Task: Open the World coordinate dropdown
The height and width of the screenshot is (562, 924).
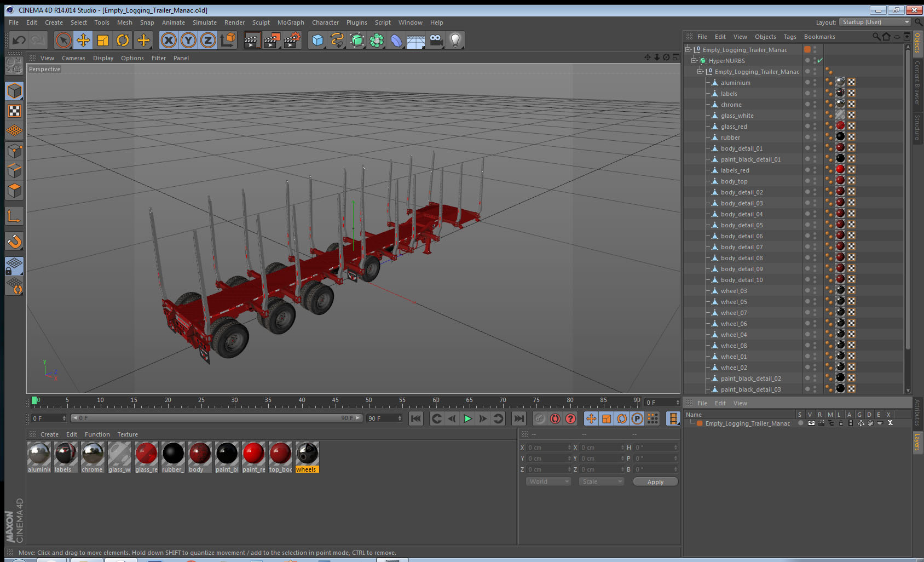Action: [x=548, y=481]
